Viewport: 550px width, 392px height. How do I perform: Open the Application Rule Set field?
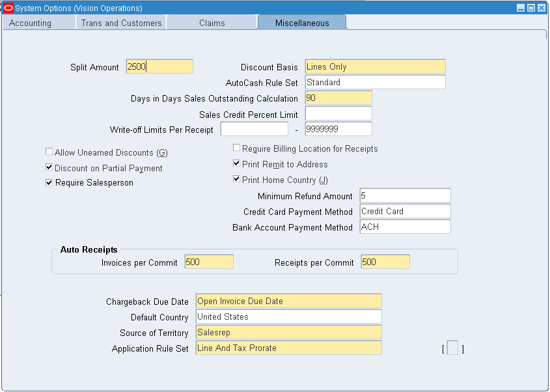(288, 348)
